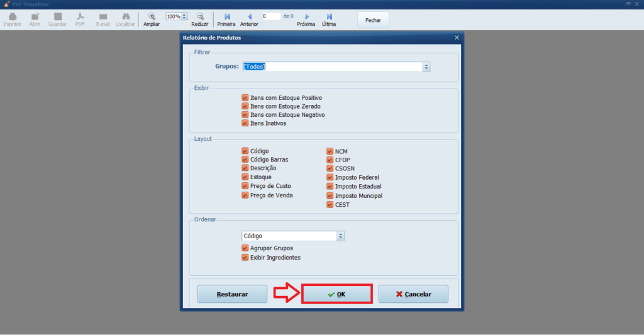Toggle Código Barras checkbox
The image size is (644, 335).
tap(245, 160)
